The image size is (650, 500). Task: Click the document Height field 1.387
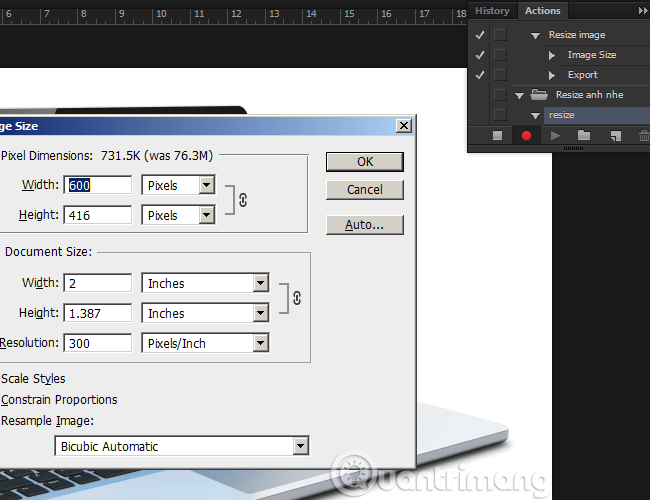(98, 313)
